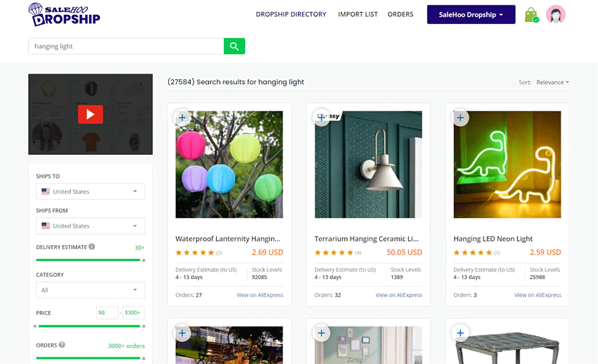View the dinosaur neon light on AliExpress
This screenshot has width=598, height=364.
[x=538, y=295]
